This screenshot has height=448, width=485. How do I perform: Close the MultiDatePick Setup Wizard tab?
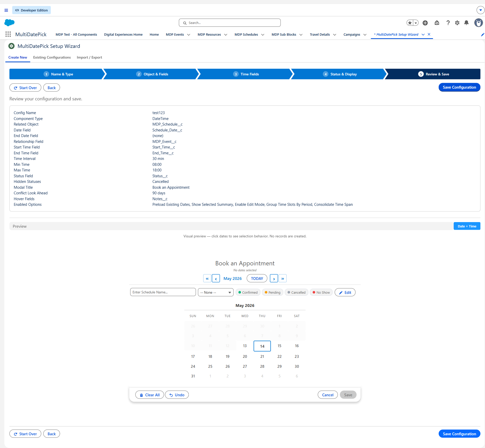(429, 34)
